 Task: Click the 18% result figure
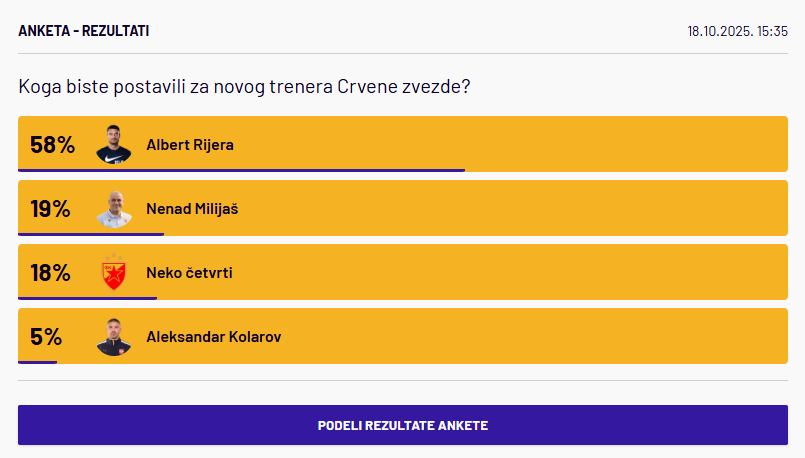(50, 273)
